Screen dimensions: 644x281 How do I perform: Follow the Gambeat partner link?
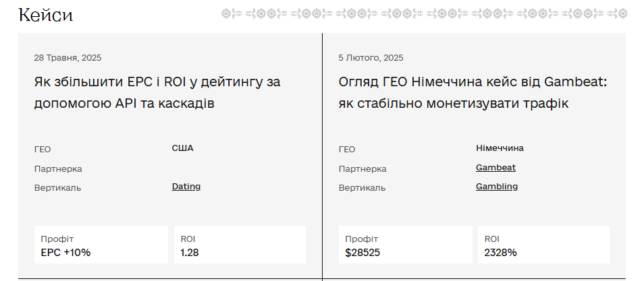pos(495,168)
